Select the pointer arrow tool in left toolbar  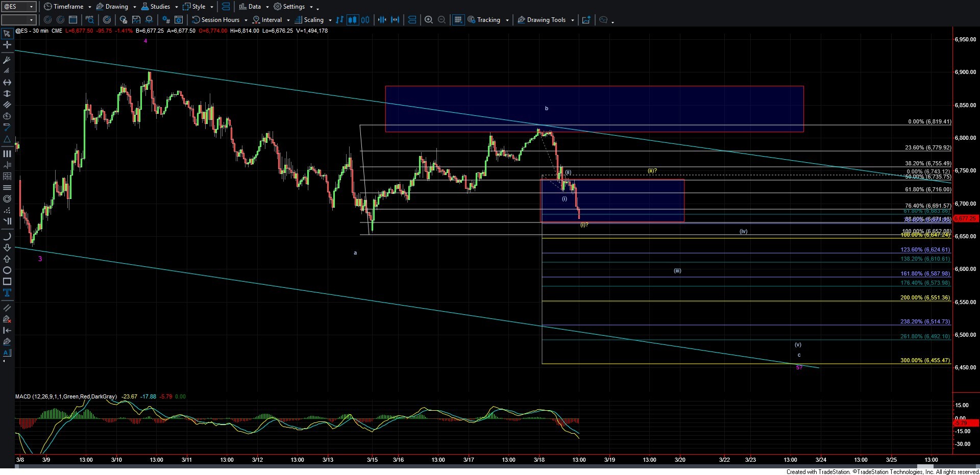7,34
